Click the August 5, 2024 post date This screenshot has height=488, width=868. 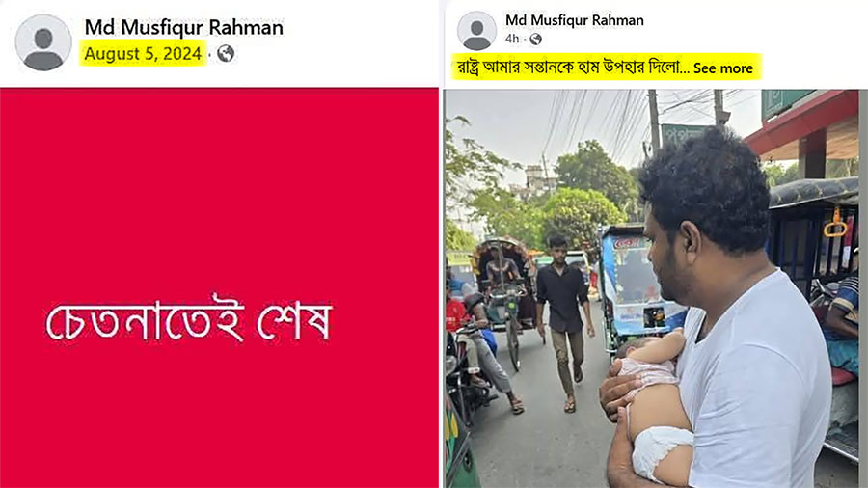pos(143,54)
